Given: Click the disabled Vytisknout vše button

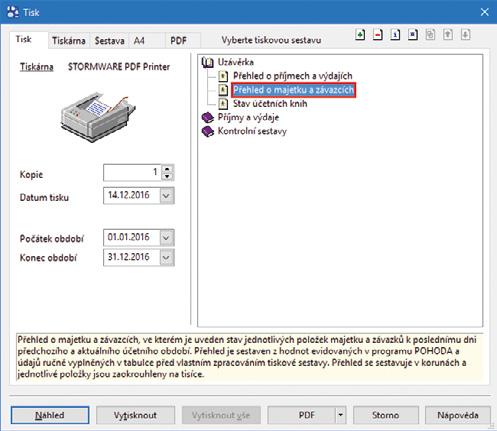Looking at the screenshot, I should pyautogui.click(x=221, y=415).
